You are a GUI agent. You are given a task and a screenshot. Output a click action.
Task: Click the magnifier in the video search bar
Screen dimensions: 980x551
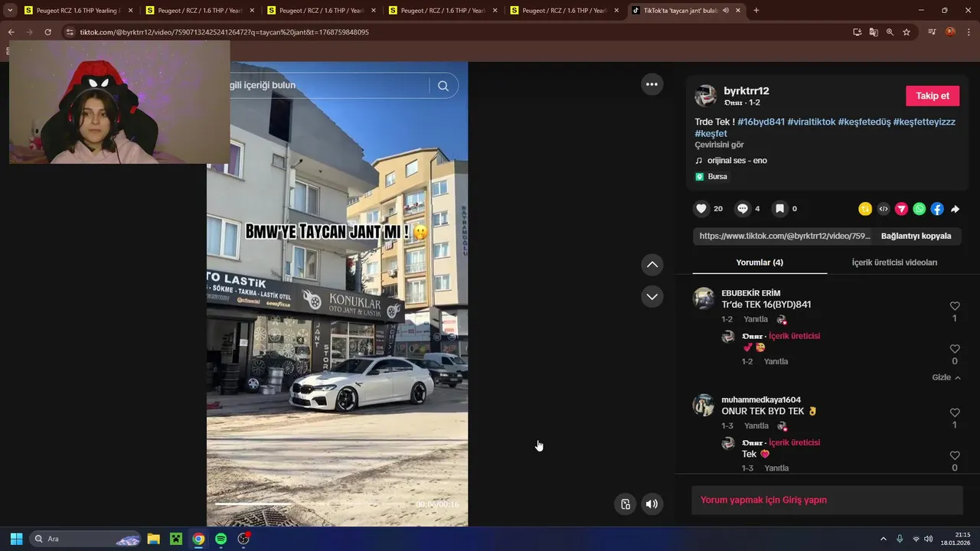point(443,86)
